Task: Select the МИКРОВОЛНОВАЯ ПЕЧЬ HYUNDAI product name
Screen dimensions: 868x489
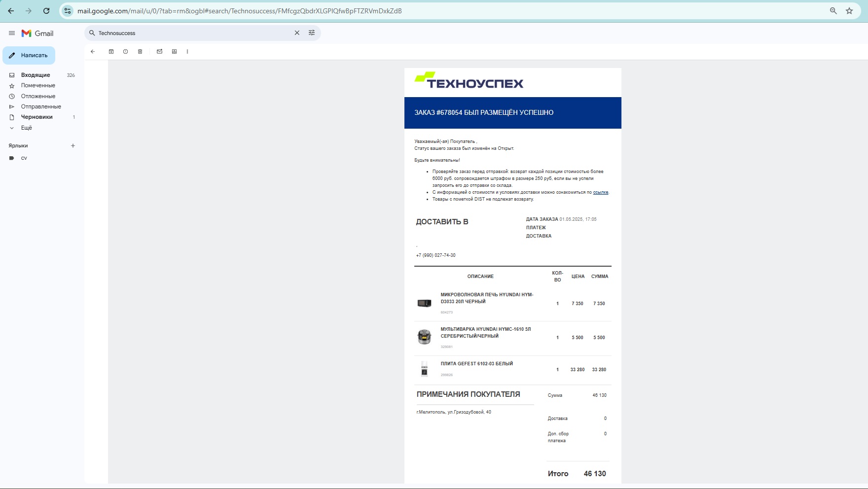Action: pyautogui.click(x=487, y=298)
